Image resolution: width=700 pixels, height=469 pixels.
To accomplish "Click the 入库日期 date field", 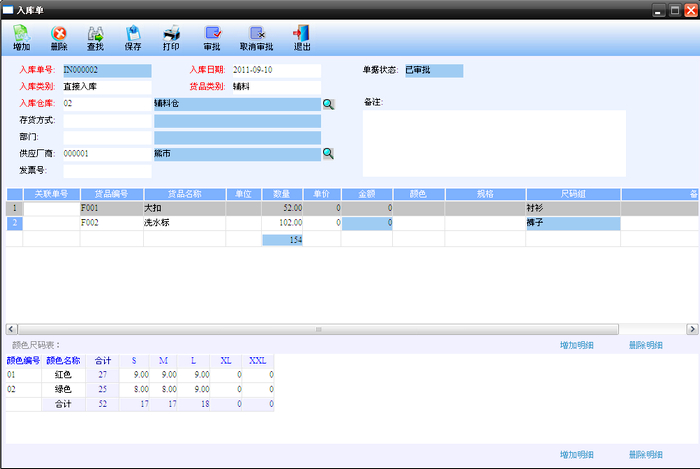I will point(275,71).
